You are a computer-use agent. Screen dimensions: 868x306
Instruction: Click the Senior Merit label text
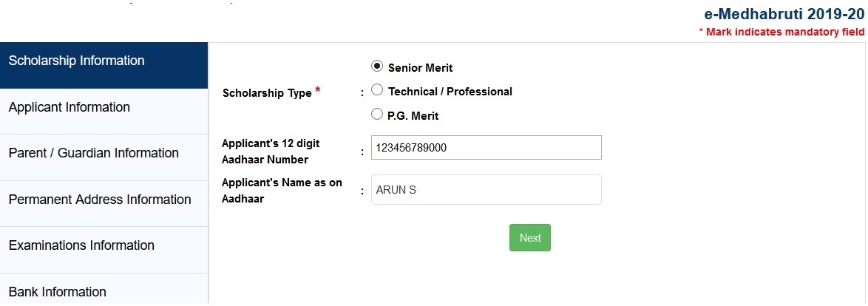[420, 68]
